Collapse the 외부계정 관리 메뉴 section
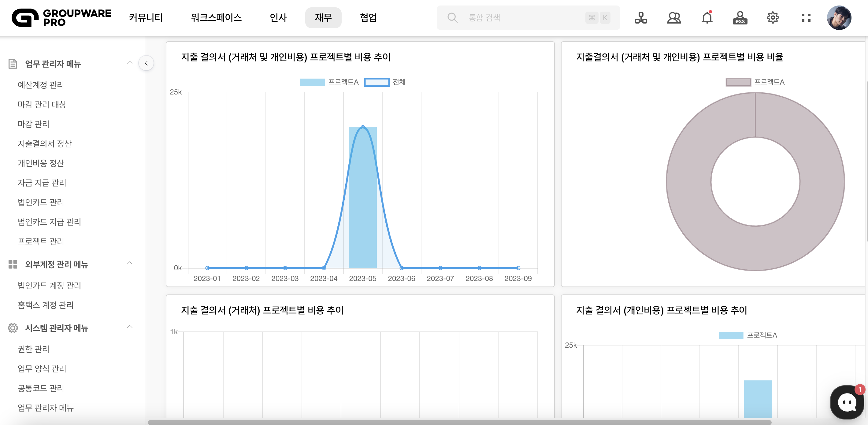The image size is (868, 425). [x=130, y=263]
